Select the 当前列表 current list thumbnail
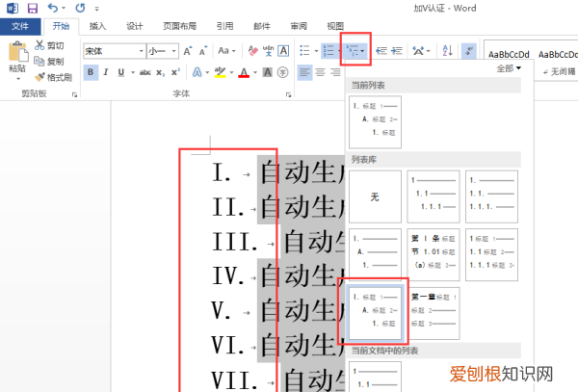The width and height of the screenshot is (578, 392). [x=376, y=122]
